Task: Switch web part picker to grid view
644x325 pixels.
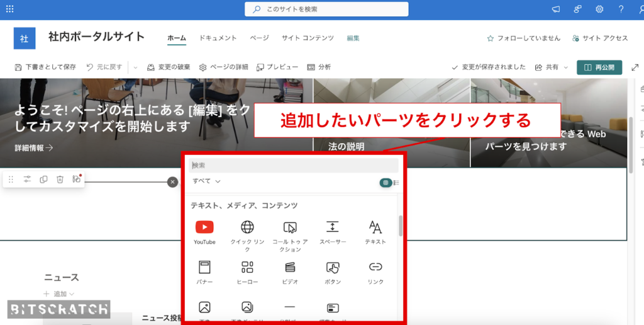Action: click(385, 183)
